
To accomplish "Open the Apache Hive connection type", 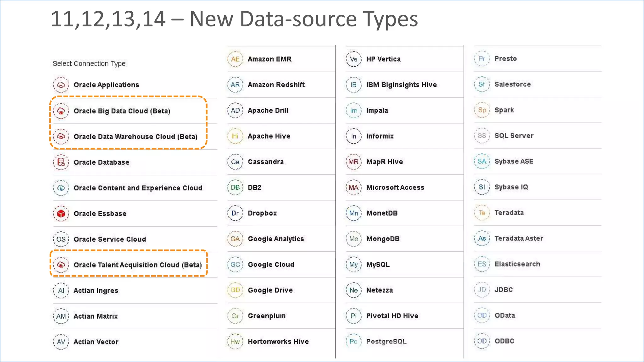I will click(x=269, y=136).
